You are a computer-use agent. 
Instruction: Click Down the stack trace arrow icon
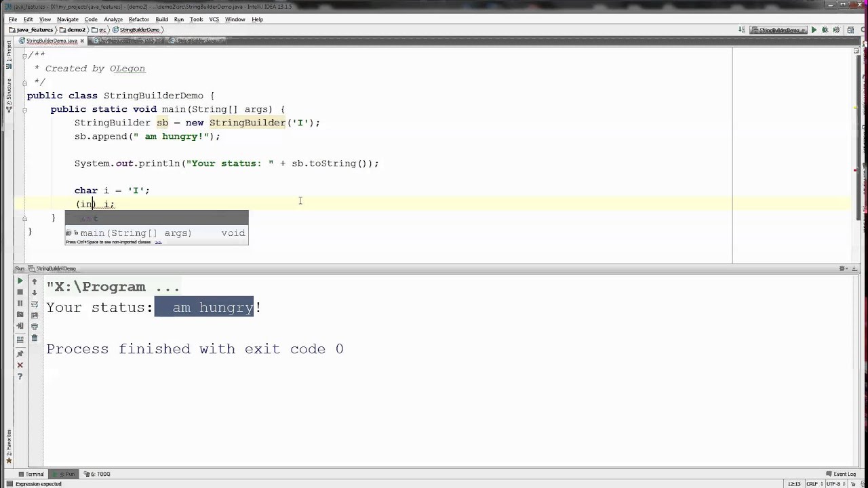click(x=35, y=293)
